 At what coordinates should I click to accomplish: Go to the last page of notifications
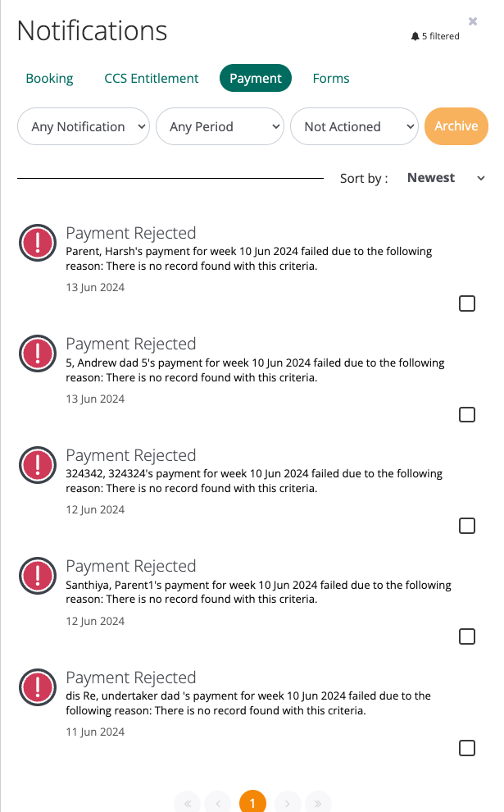tap(318, 804)
